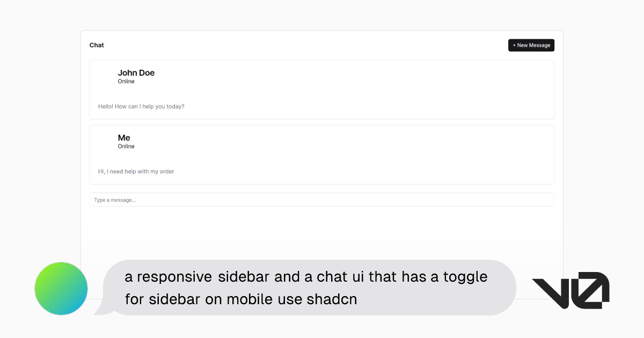Click the message Hi, I need help with my order
This screenshot has width=644, height=338.
pos(136,171)
